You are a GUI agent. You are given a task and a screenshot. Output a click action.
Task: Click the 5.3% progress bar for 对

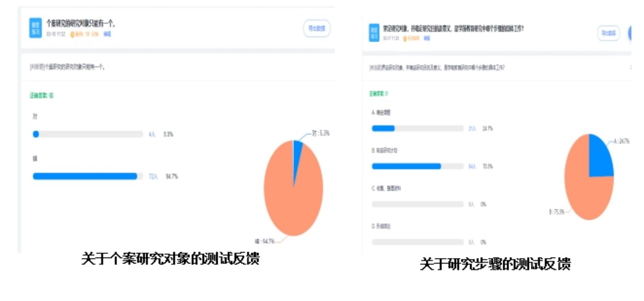[88, 134]
